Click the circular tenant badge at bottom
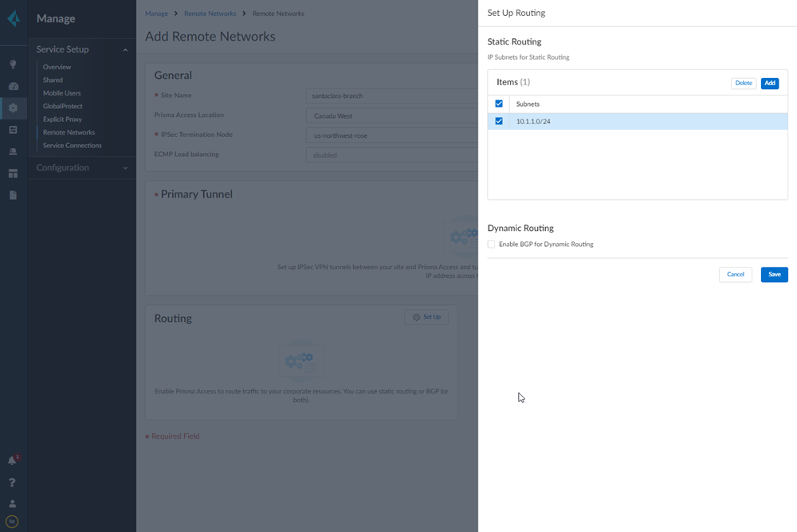 12,522
